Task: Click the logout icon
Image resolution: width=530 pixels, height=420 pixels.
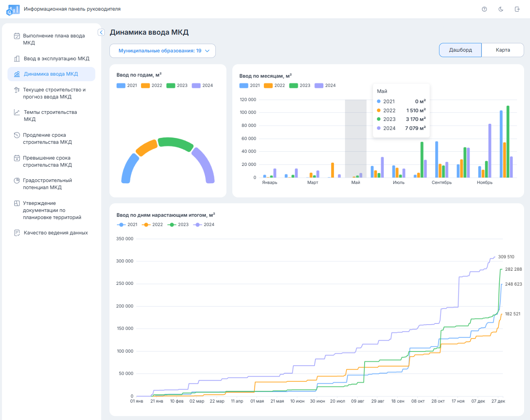Action: pos(517,9)
